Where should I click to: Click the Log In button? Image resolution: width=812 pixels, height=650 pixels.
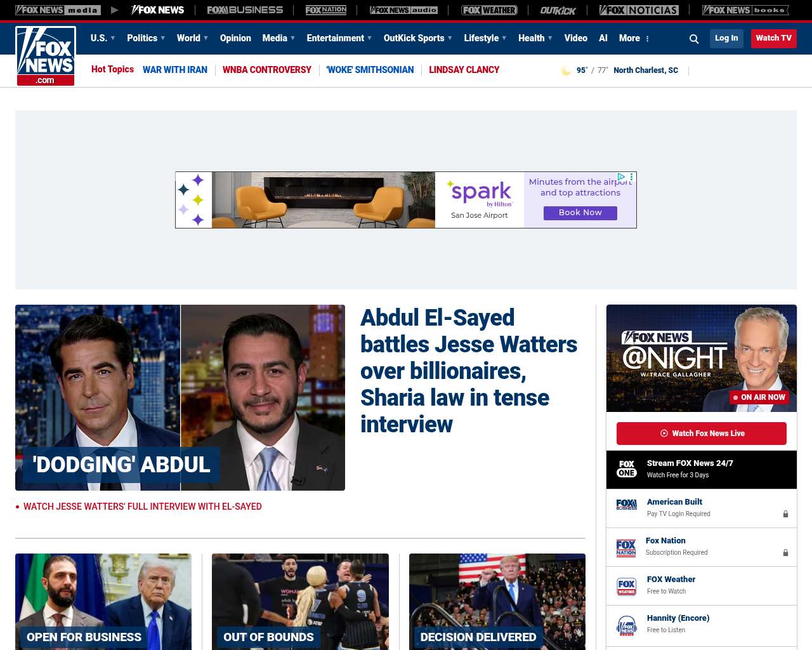coord(726,38)
